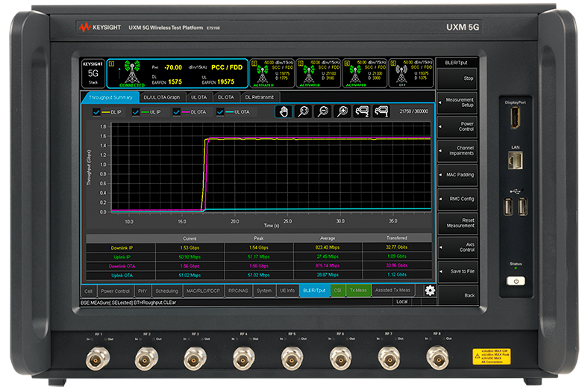Open the green Tx Meas tab
The width and height of the screenshot is (588, 387).
(358, 291)
